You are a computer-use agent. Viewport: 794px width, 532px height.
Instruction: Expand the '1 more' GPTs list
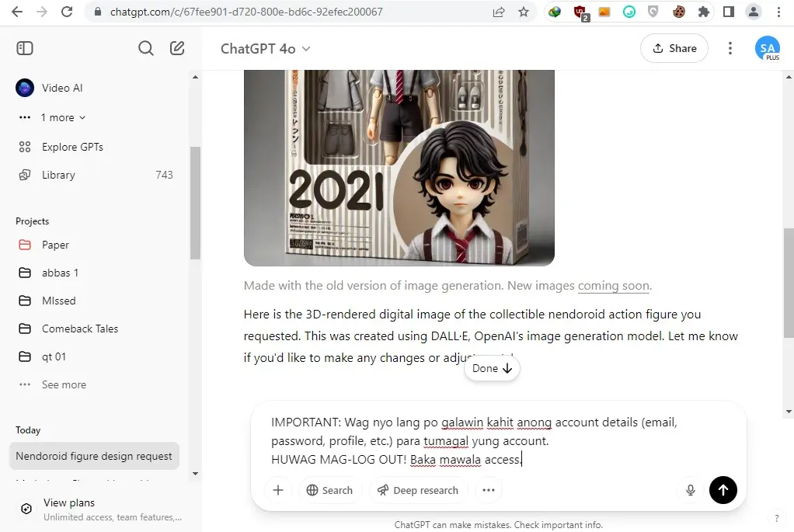click(x=63, y=117)
